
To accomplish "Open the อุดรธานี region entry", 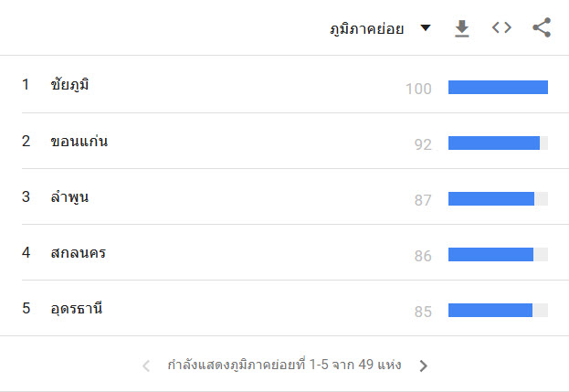I will [76, 309].
